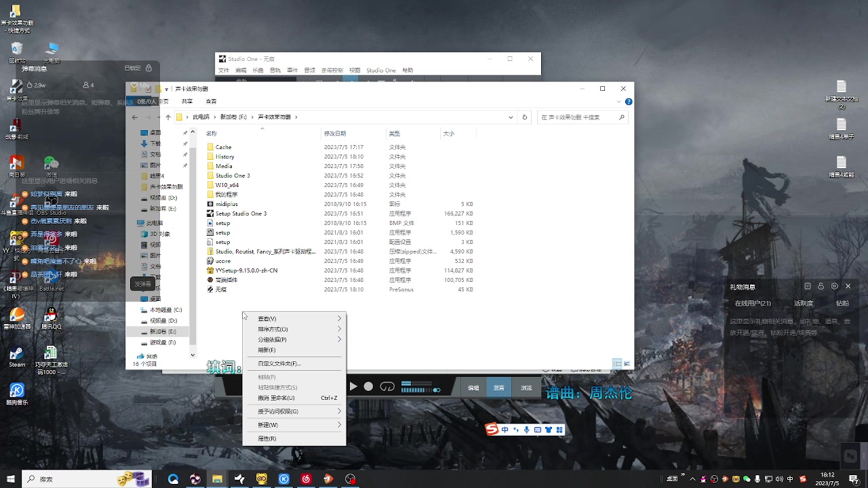Click the Explorer back arrow
Image resolution: width=868 pixels, height=488 pixels.
tap(134, 117)
